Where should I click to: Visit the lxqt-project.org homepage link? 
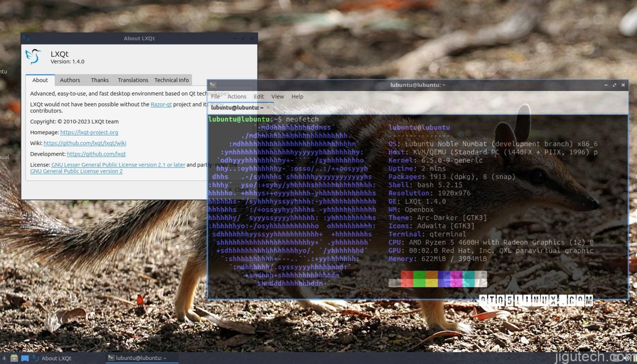tap(89, 132)
